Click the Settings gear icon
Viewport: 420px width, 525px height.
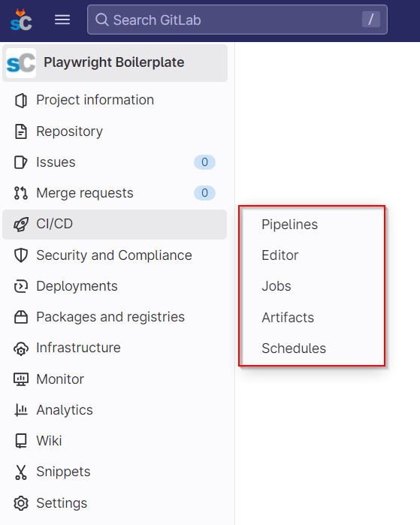[x=21, y=503]
